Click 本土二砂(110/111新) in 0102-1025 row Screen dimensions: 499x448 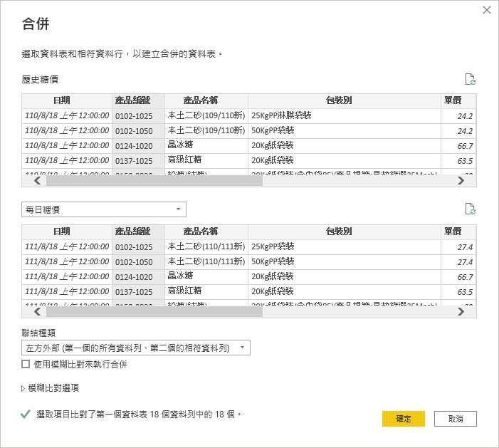206,246
